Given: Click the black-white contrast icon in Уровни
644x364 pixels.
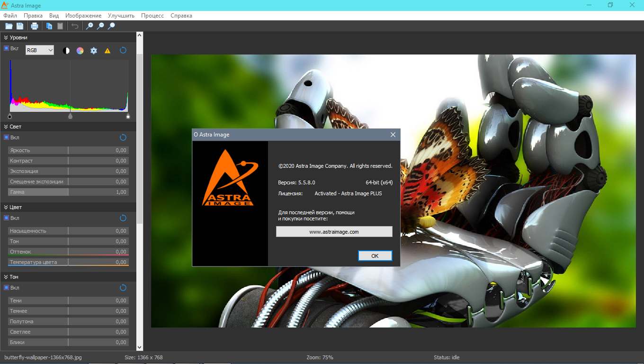Looking at the screenshot, I should [x=66, y=51].
